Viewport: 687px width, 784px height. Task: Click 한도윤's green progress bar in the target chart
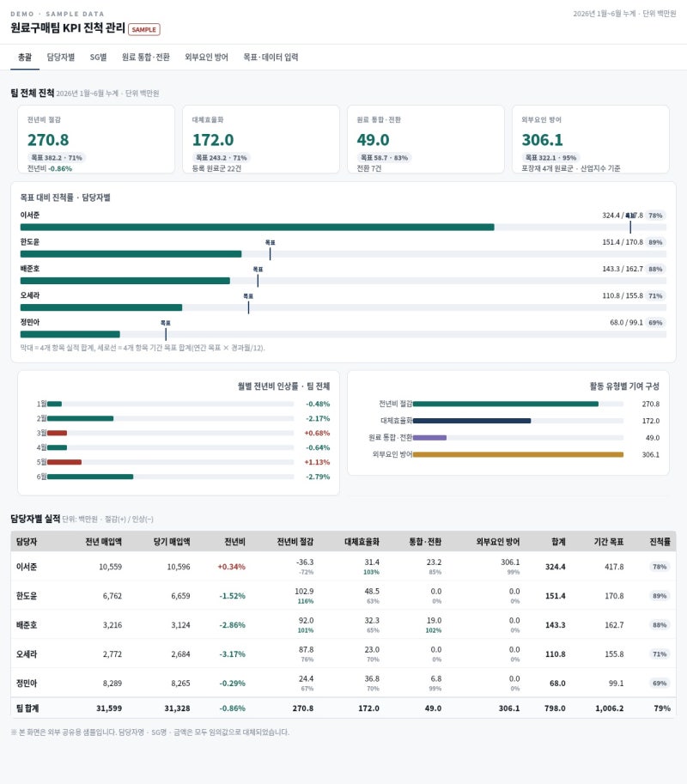[131, 254]
